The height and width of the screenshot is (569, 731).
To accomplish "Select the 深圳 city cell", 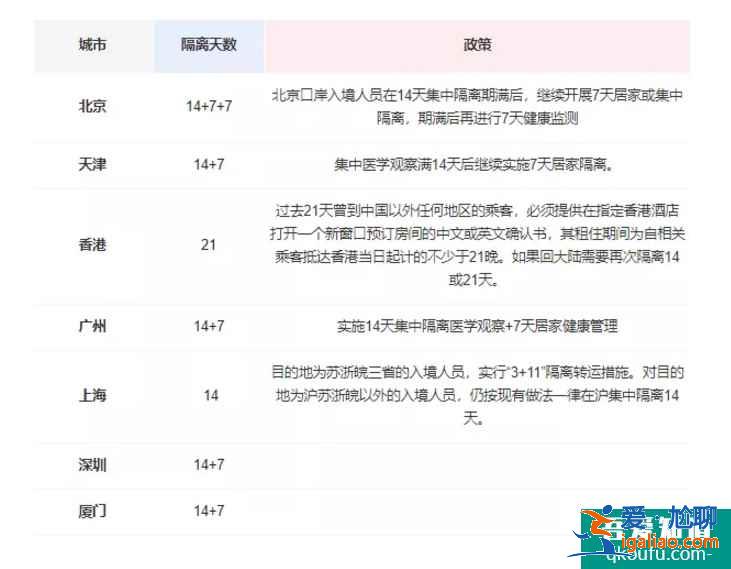I will point(92,465).
